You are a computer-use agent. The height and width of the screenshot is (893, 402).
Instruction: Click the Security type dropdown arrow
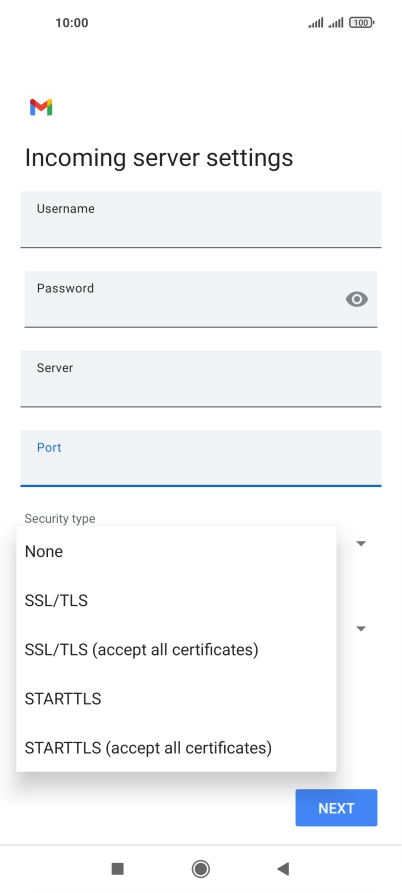point(360,543)
